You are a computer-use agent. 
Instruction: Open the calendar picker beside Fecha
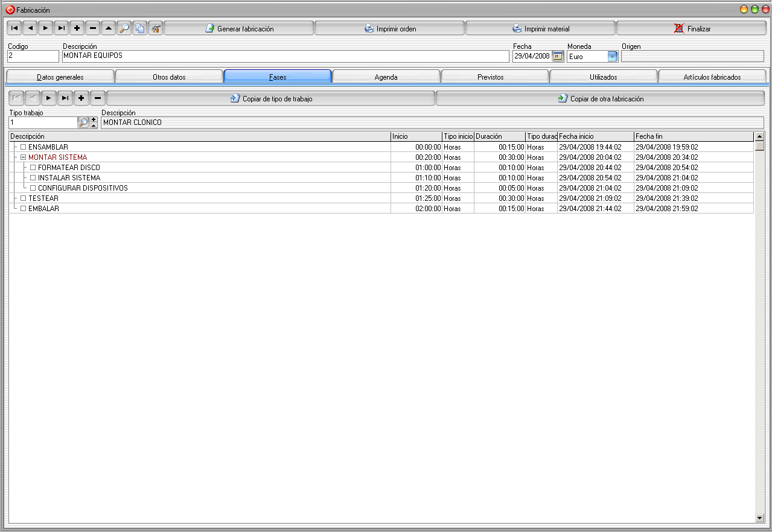(x=558, y=56)
